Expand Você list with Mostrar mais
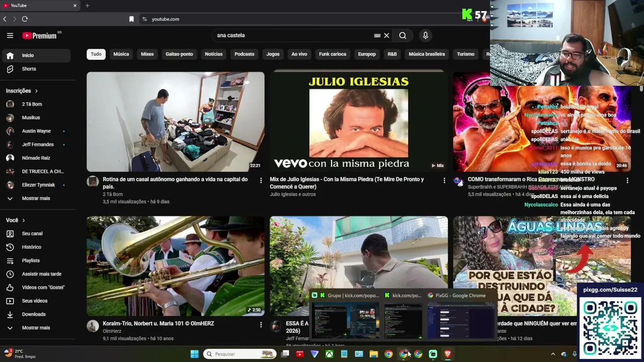This screenshot has height=362, width=644. pyautogui.click(x=36, y=328)
